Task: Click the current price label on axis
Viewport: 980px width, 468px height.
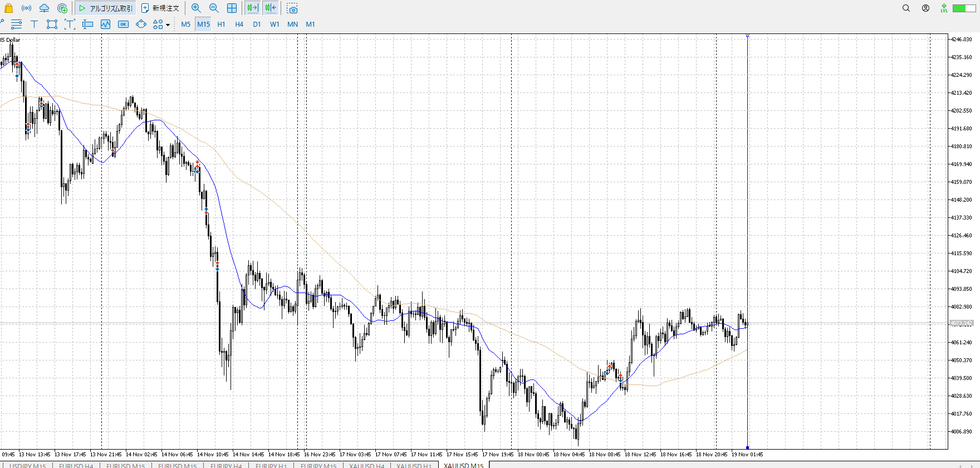Action: [x=961, y=323]
